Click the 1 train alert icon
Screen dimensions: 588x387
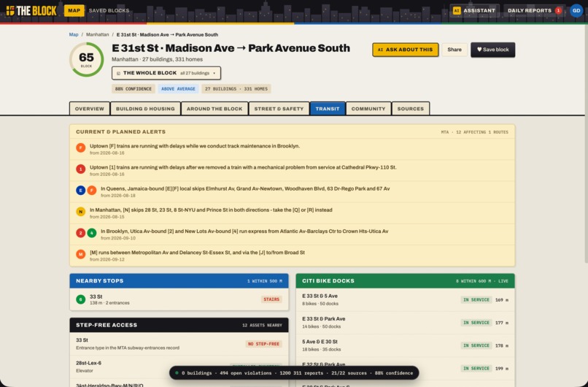click(x=81, y=169)
